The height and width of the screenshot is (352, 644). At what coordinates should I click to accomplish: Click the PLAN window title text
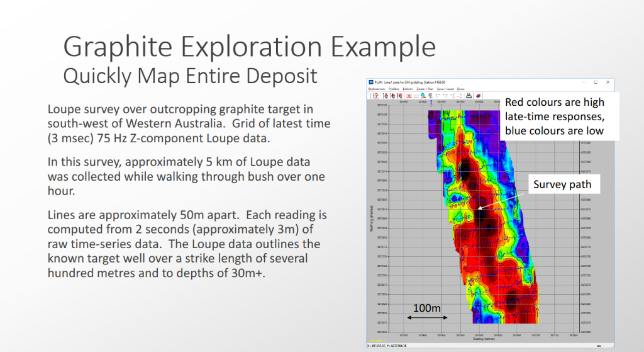[410, 82]
